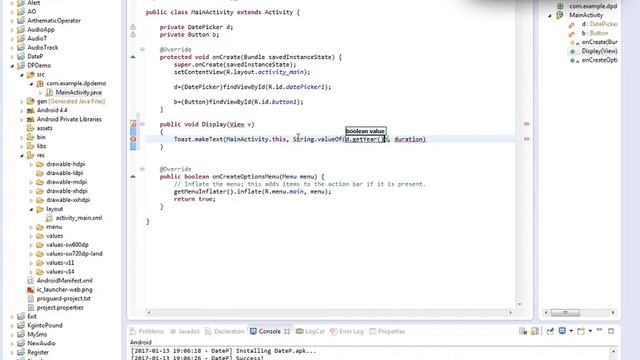
Task: Minimize the Console panel
Action: click(x=599, y=330)
